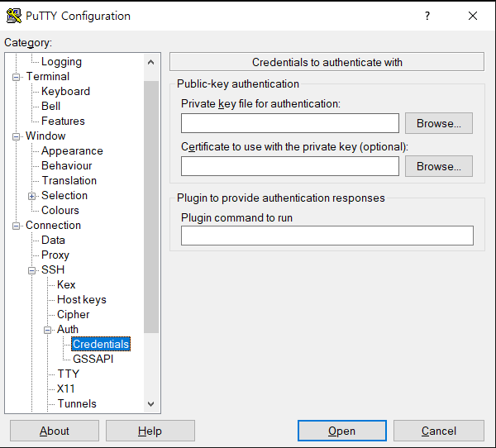Collapse the Terminal tree node
The width and height of the screenshot is (496, 448).
click(16, 77)
